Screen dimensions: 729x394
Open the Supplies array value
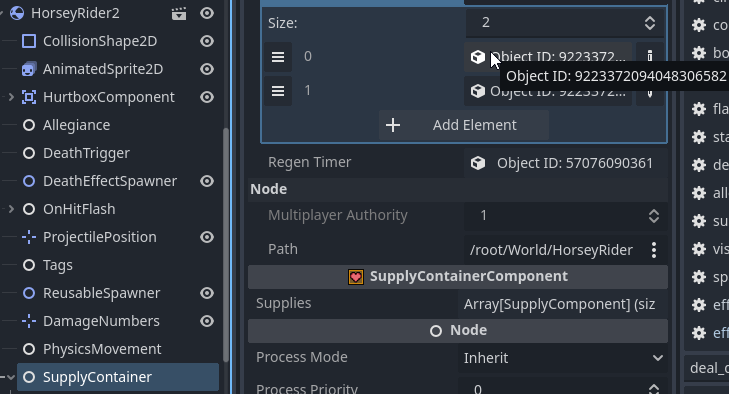click(562, 304)
